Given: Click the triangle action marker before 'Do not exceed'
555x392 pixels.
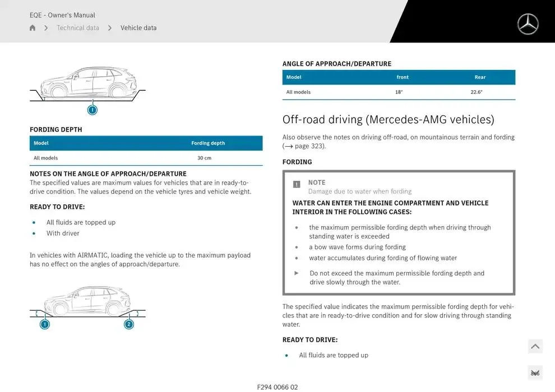Looking at the screenshot, I should pyautogui.click(x=297, y=273).
